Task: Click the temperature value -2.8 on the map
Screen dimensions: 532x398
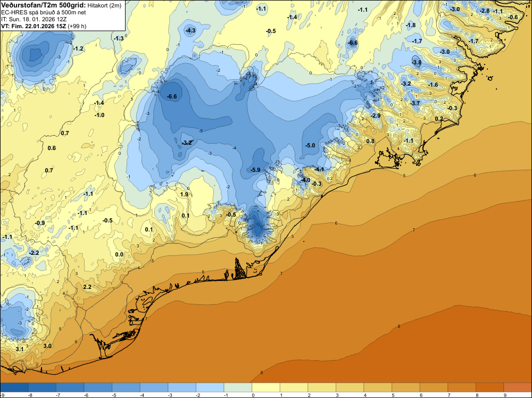Action: (485, 11)
